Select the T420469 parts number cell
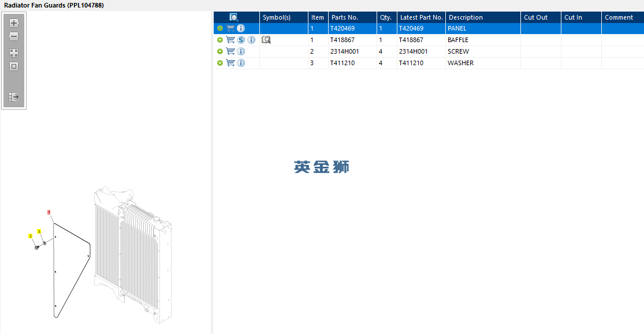Image resolution: width=644 pixels, height=334 pixels. click(352, 28)
